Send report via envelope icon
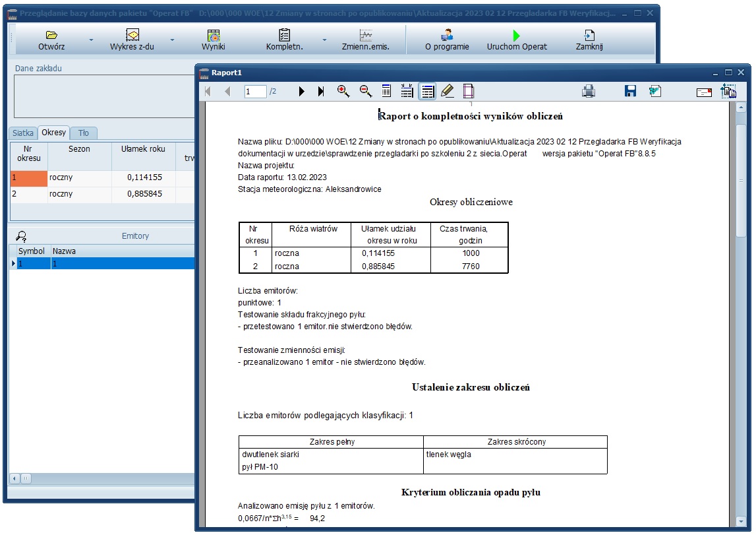756x535 pixels. pyautogui.click(x=704, y=92)
